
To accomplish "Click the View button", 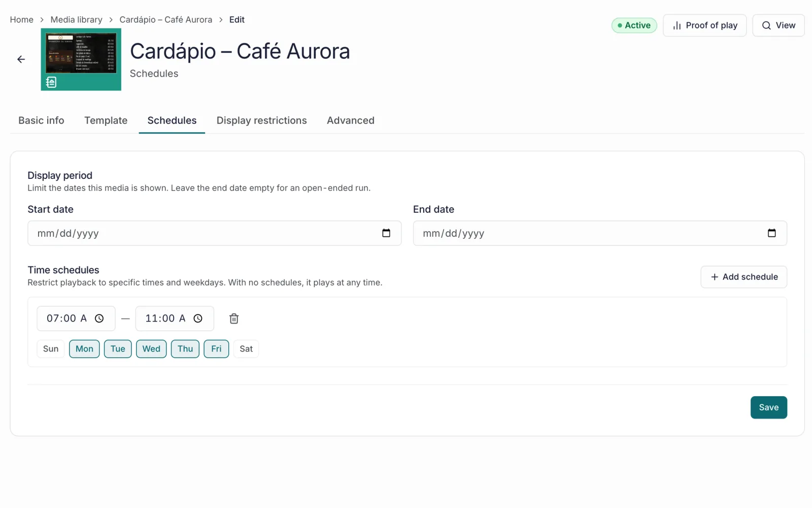I will pos(779,25).
